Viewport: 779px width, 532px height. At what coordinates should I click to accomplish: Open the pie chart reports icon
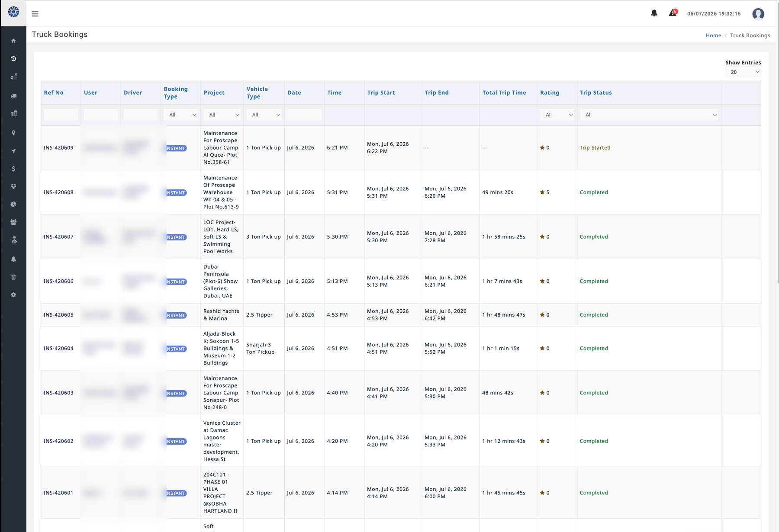click(x=13, y=204)
